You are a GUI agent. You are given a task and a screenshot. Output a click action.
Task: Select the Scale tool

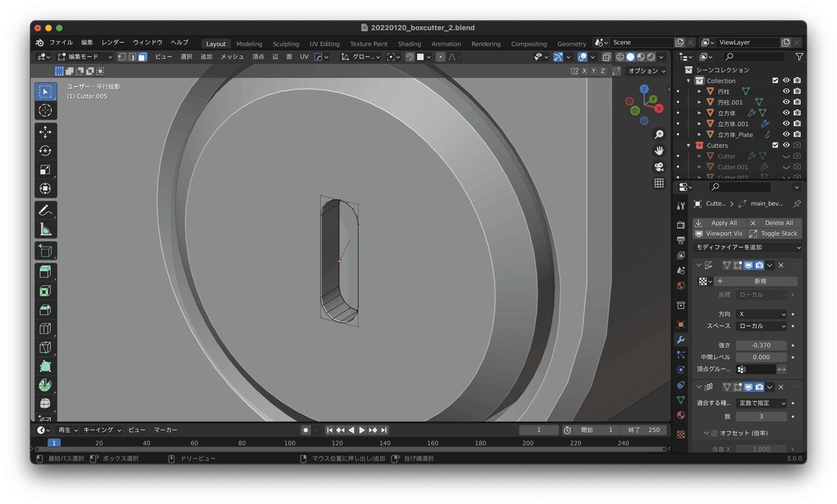[45, 169]
